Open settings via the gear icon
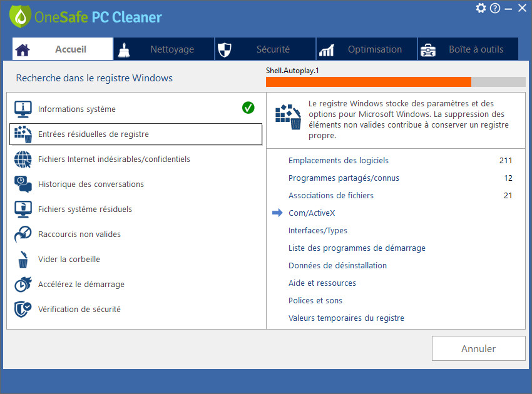This screenshot has height=394, width=532. coord(481,8)
